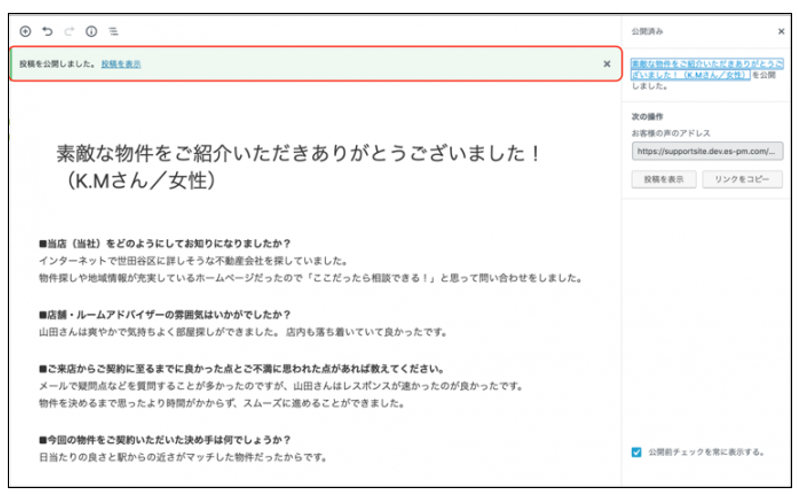
Task: Click the 今回の物件をご契約いただいた決め手 heading
Action: point(164,439)
